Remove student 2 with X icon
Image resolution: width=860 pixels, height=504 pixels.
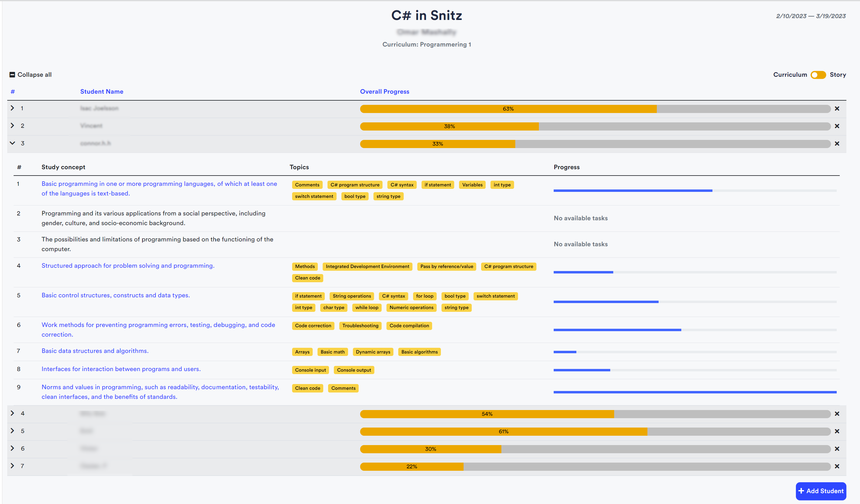[x=837, y=126]
